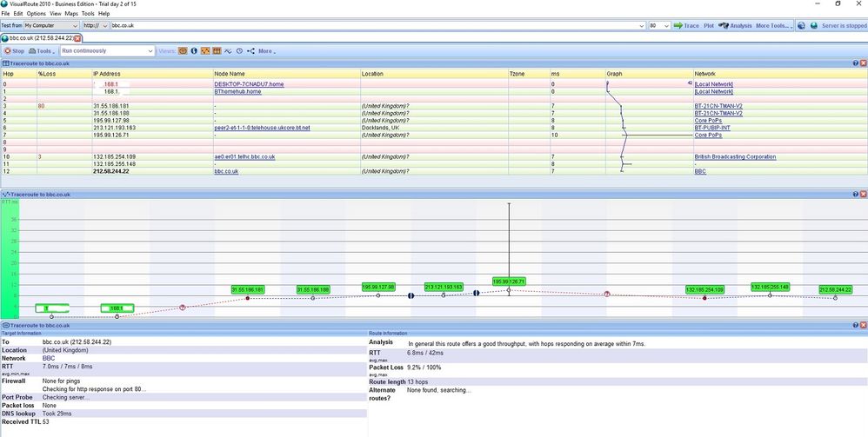Image resolution: width=868 pixels, height=437 pixels.
Task: Click the Analysis binoculars button
Action: coord(735,25)
